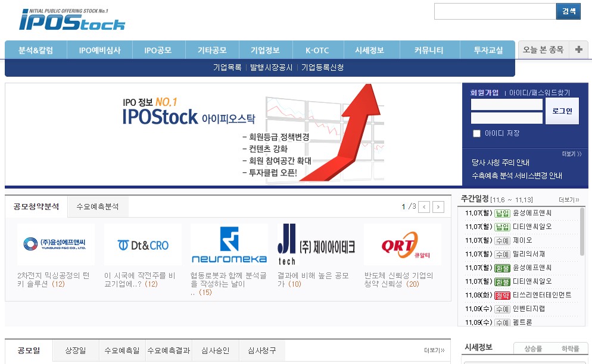The image size is (592, 364).
Task: Switch to the 상장일 tab
Action: pos(76,351)
